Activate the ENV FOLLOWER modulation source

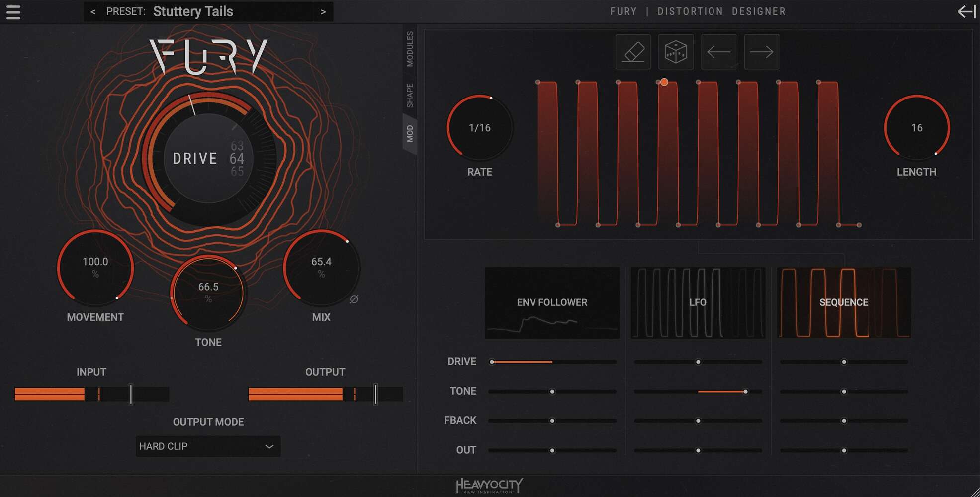[x=552, y=302]
